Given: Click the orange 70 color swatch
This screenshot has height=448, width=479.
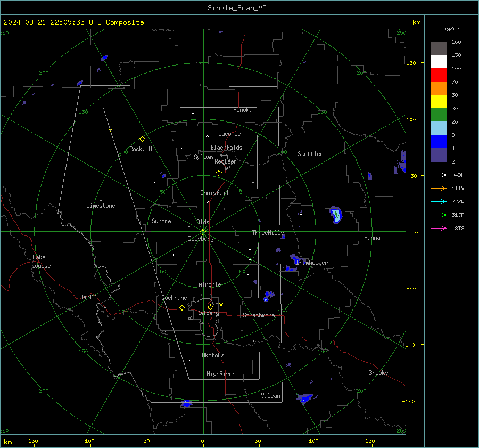Looking at the screenshot, I should pos(439,88).
